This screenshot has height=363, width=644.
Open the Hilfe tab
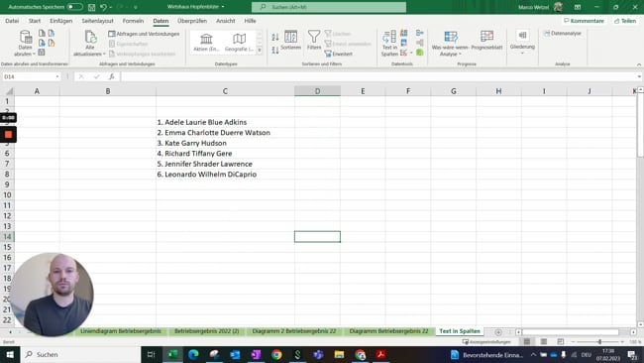pyautogui.click(x=250, y=21)
